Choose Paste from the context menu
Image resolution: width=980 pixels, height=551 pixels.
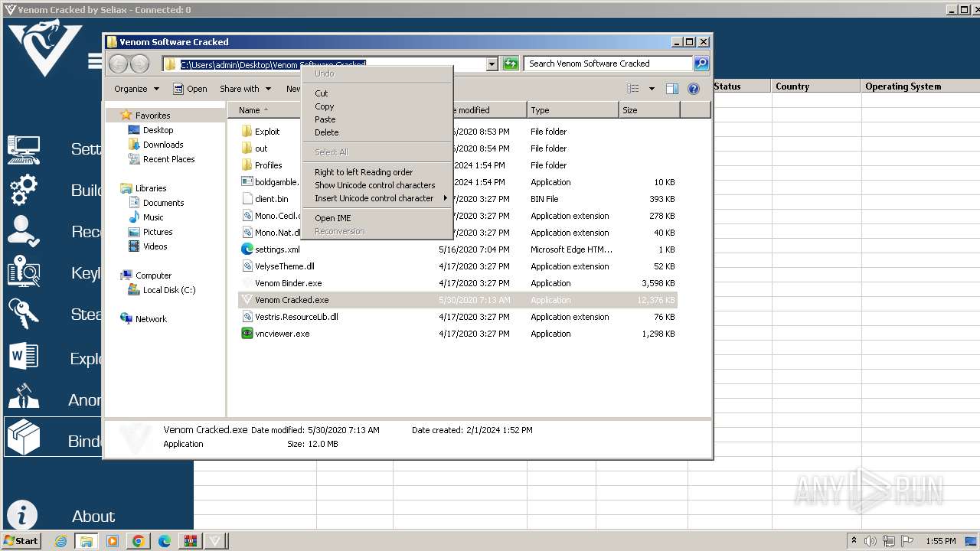click(x=325, y=119)
